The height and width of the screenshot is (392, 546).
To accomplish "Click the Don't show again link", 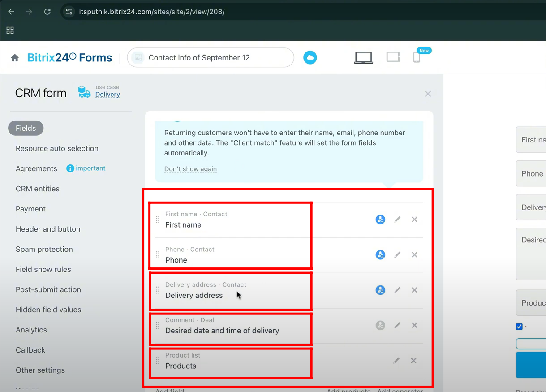I will click(x=190, y=169).
